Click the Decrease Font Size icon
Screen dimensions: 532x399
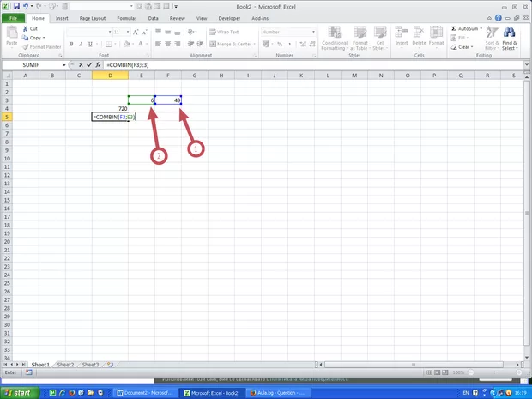coord(144,32)
